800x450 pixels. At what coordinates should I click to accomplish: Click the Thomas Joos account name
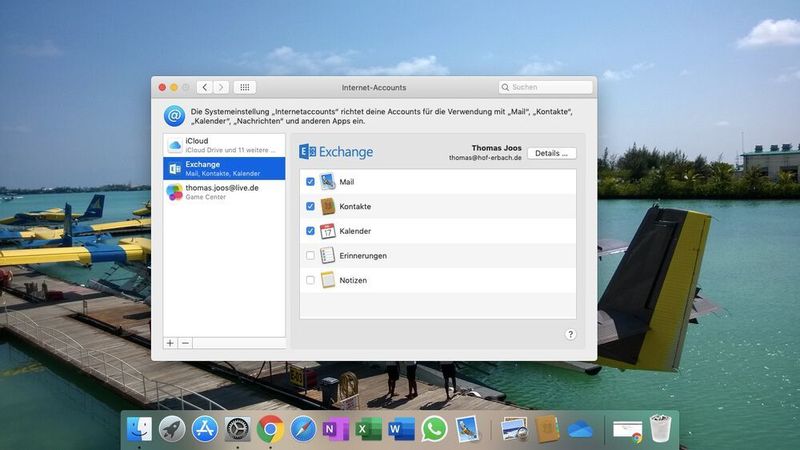(x=496, y=147)
